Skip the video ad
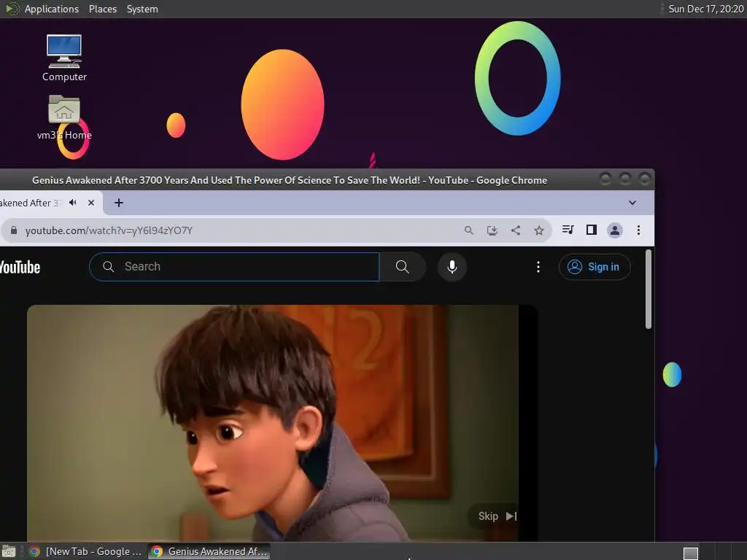Image resolution: width=747 pixels, height=560 pixels. pyautogui.click(x=498, y=516)
